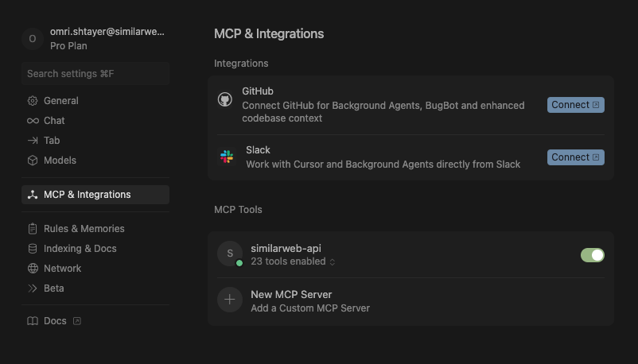The height and width of the screenshot is (364, 638).
Task: Click the GitHub integration title
Action: pyautogui.click(x=258, y=91)
